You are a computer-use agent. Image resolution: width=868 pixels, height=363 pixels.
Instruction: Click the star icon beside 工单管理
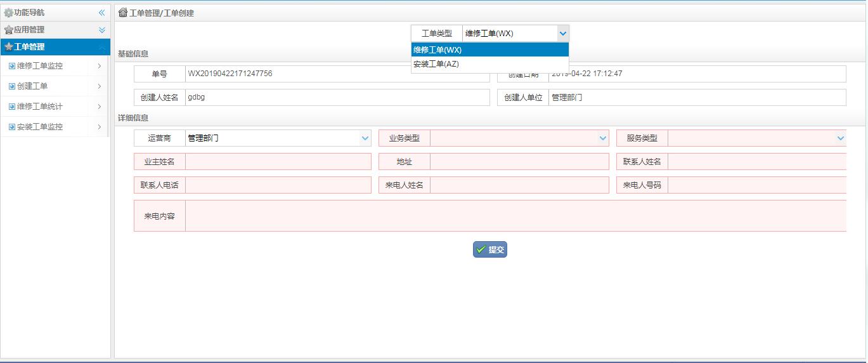click(x=8, y=47)
